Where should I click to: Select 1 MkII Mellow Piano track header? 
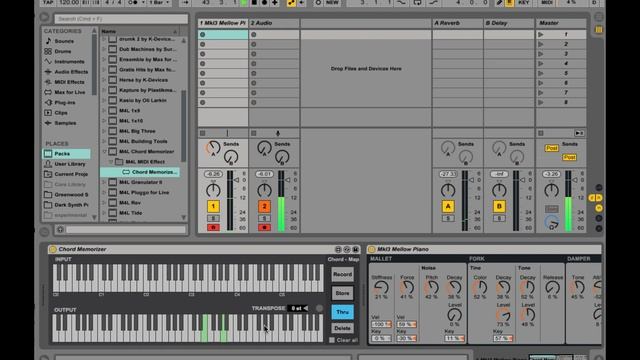coord(223,23)
